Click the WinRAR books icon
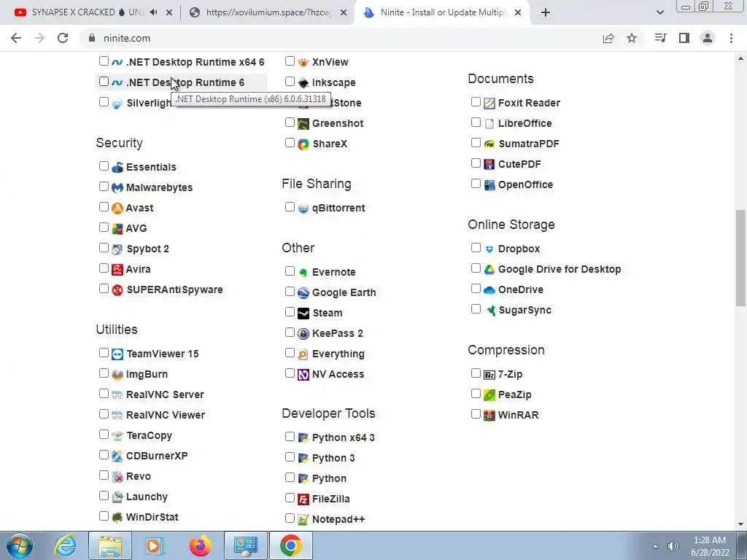The width and height of the screenshot is (747, 560). click(489, 415)
